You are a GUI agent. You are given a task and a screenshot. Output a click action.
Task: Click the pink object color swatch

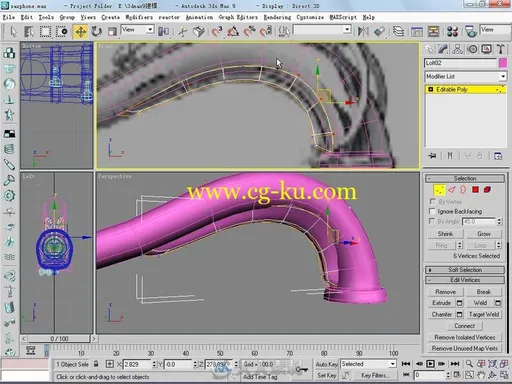click(x=503, y=63)
